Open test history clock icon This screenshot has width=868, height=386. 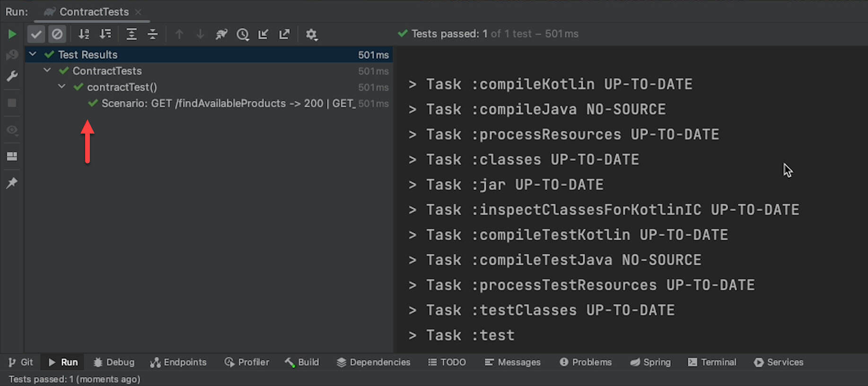click(243, 34)
